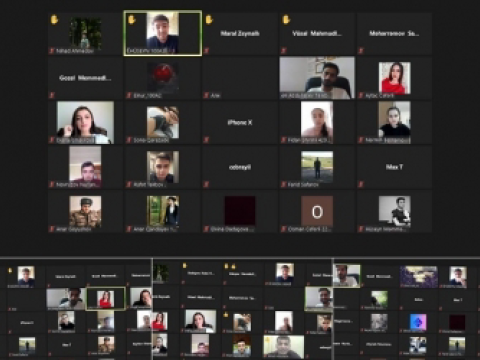Click the Nihad Ahmedov name label

point(75,51)
